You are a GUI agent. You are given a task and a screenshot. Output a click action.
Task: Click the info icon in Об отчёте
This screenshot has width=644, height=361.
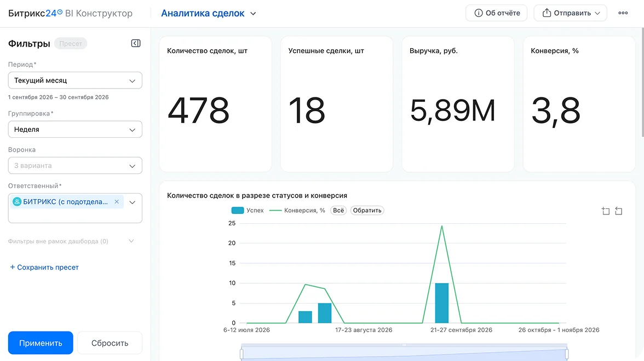[478, 13]
